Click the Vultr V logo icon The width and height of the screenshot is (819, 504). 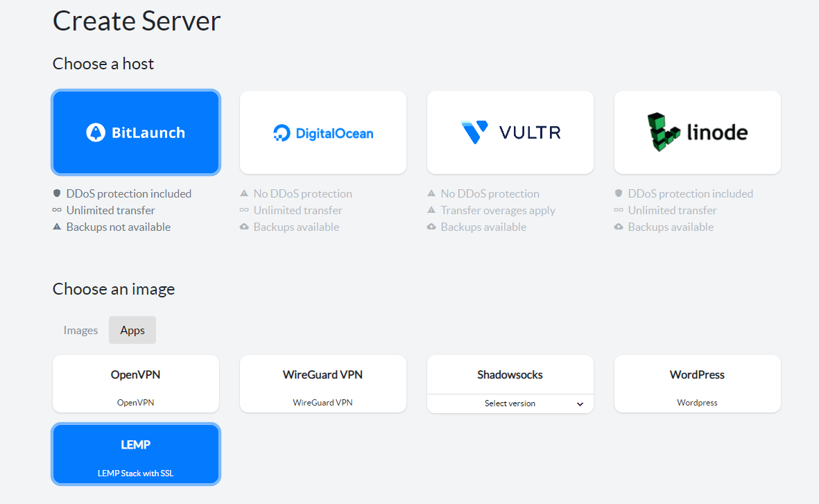tap(474, 132)
